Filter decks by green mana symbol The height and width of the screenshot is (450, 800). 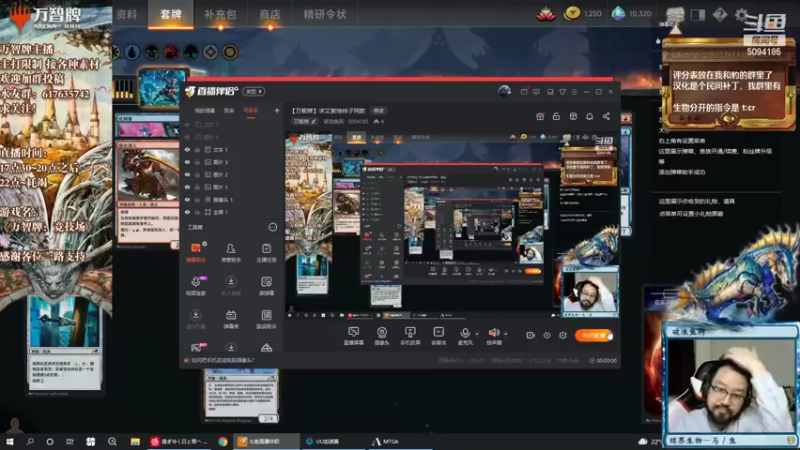(191, 52)
